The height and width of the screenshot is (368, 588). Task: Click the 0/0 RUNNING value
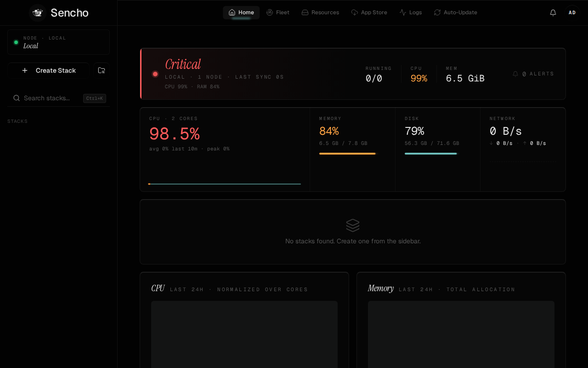374,79
